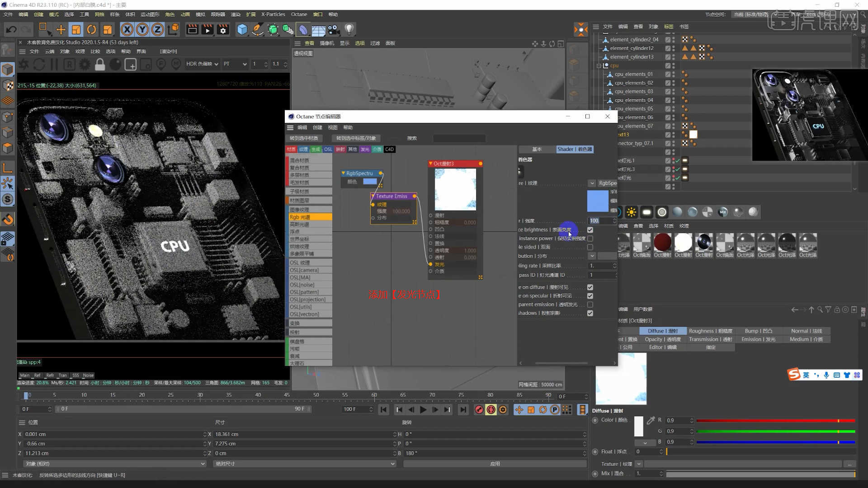Select the Move tool in the top toolbar
Image resolution: width=868 pixels, height=488 pixels.
pos(61,29)
